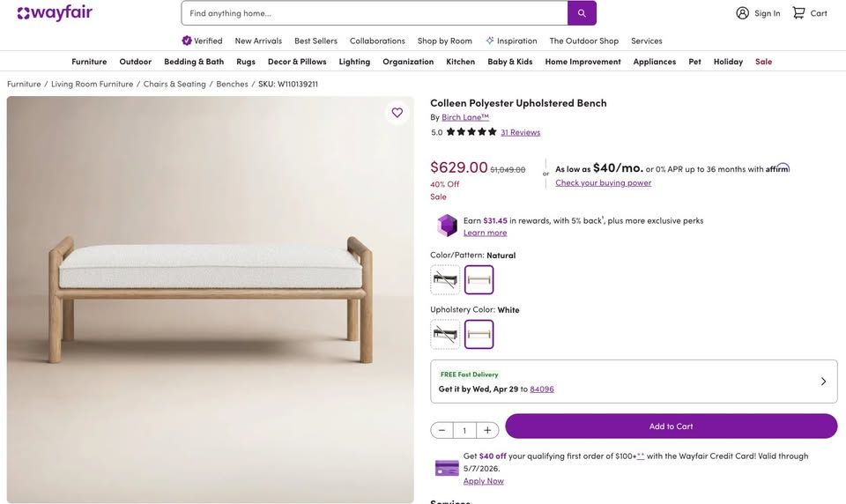Decrease quantity with the minus icon
The height and width of the screenshot is (504, 846).
442,430
